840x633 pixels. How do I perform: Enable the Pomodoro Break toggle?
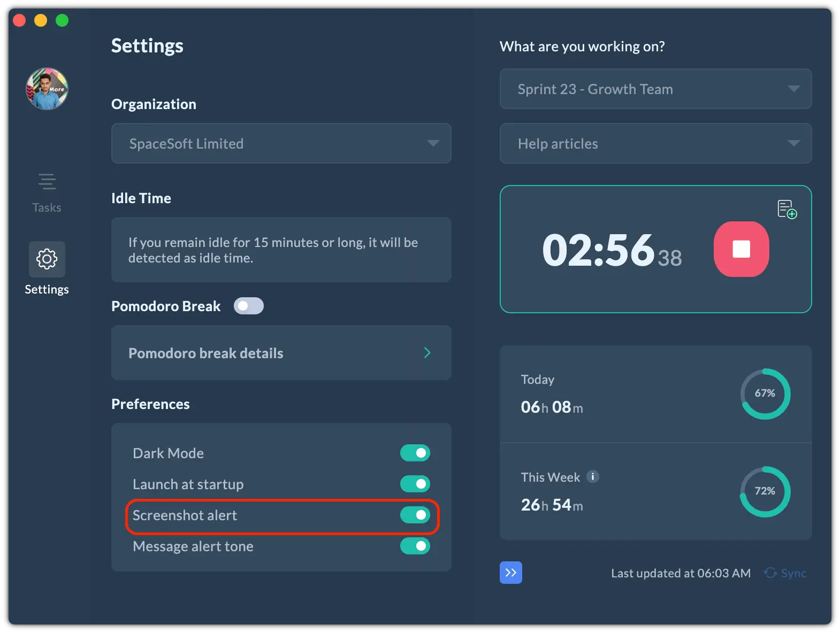[249, 306]
